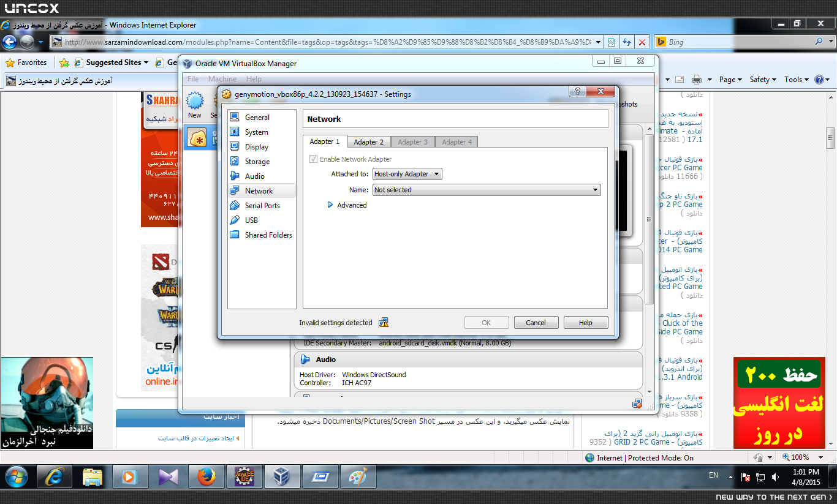Open the zoom level dropdown in the status bar
The height and width of the screenshot is (504, 837).
pos(822,457)
